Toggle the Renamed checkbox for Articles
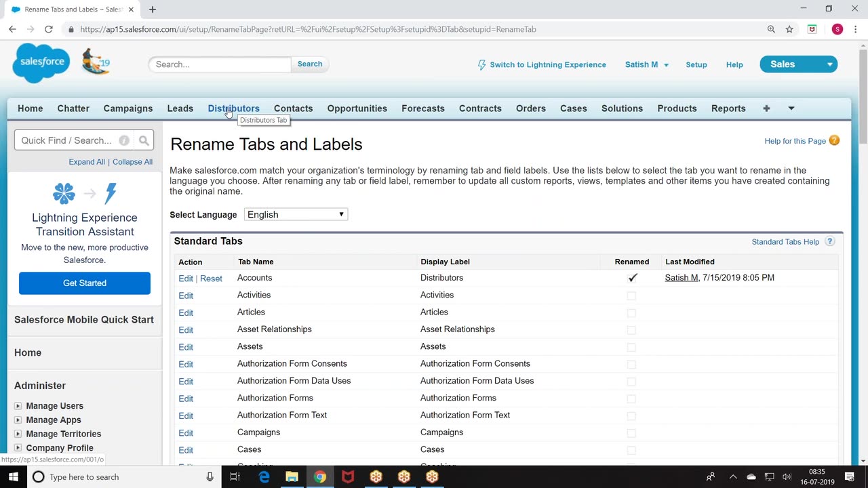This screenshot has width=868, height=488. click(x=631, y=312)
